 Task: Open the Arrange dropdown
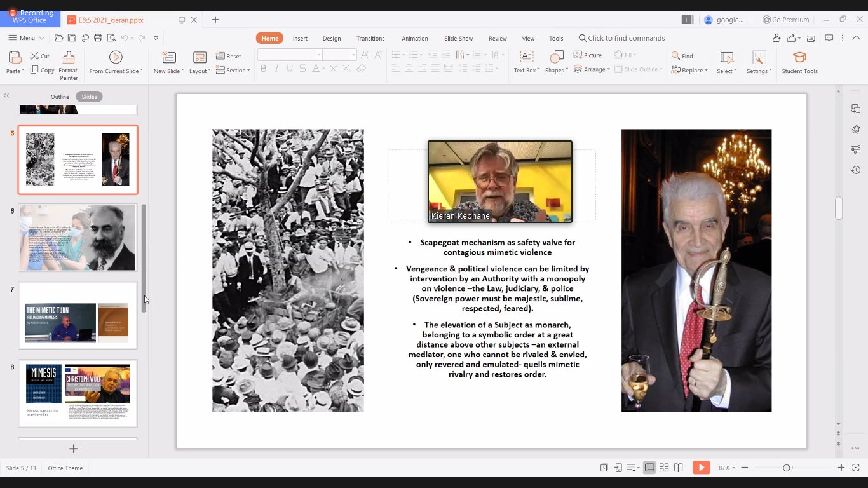pyautogui.click(x=592, y=69)
